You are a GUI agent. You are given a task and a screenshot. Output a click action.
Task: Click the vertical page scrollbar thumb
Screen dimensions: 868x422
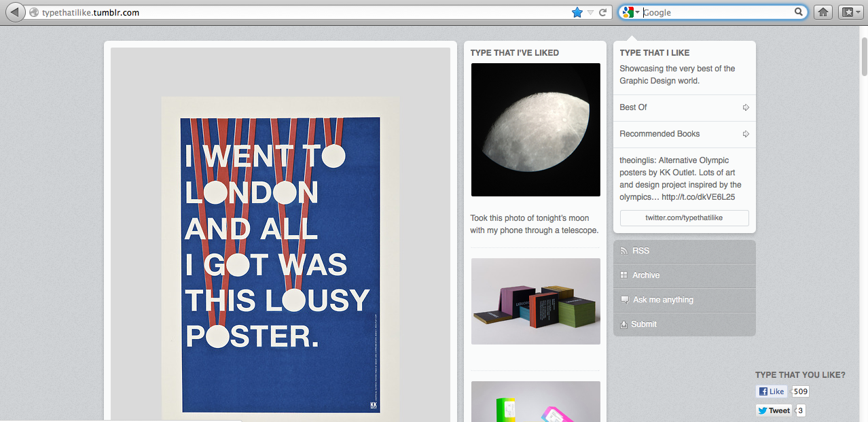coord(863,58)
